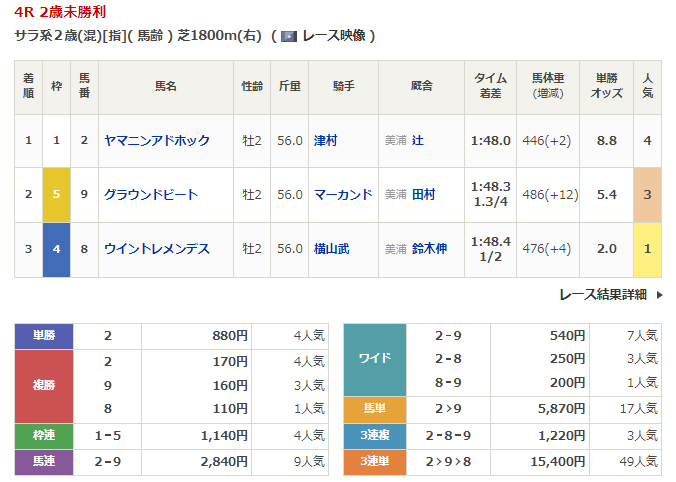Open horse ウイントレメンデス profile
The height and width of the screenshot is (482, 676).
[157, 249]
